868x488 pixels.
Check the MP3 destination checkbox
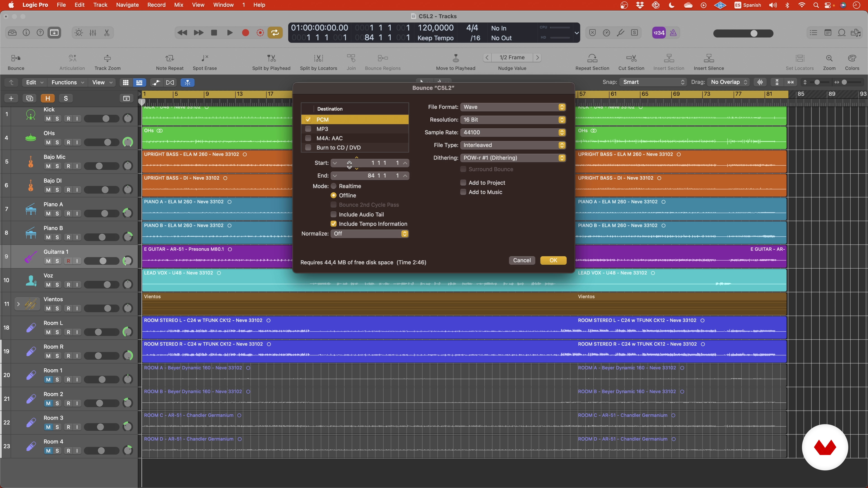[x=308, y=129]
